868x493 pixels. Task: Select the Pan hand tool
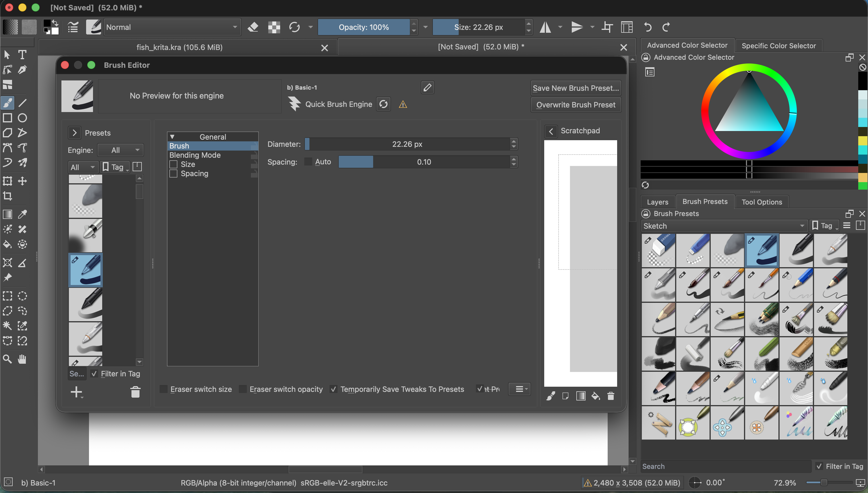(22, 359)
